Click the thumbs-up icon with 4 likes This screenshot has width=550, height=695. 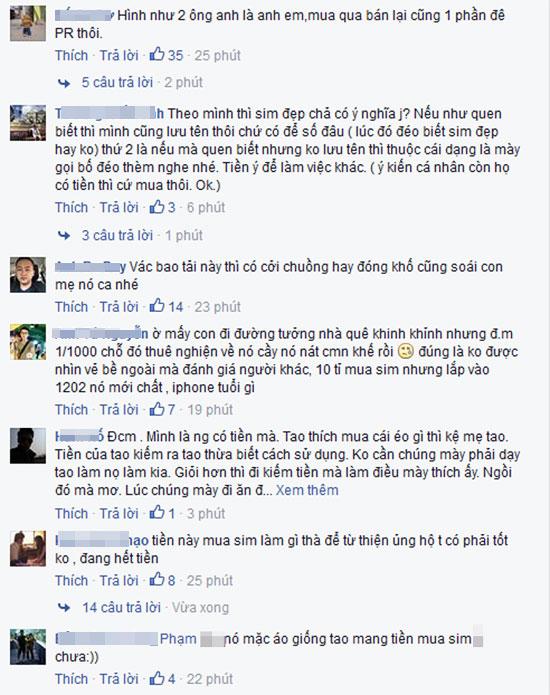coord(157,678)
